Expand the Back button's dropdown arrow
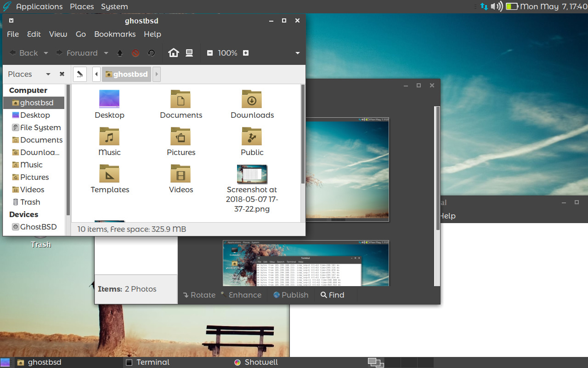Screen dimensions: 588x368 tap(45, 53)
